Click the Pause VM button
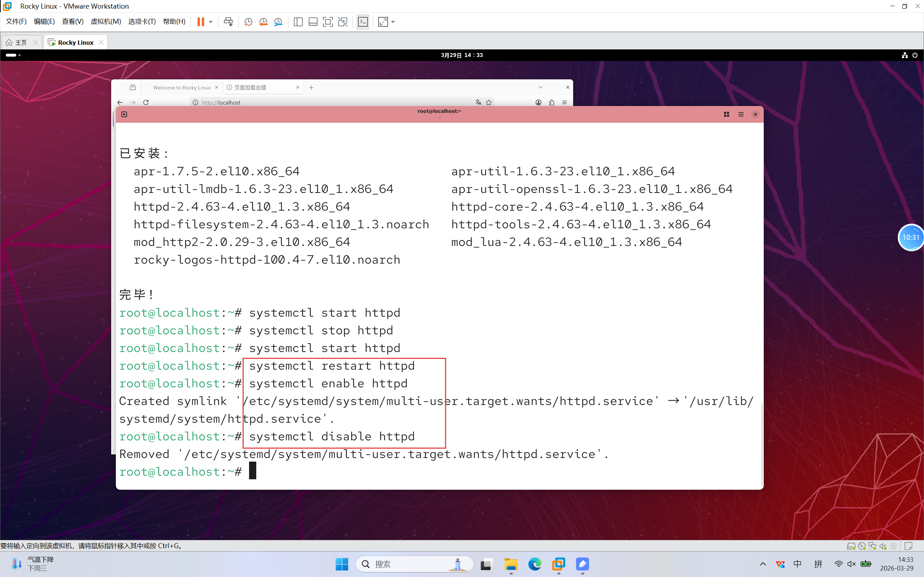 (200, 22)
